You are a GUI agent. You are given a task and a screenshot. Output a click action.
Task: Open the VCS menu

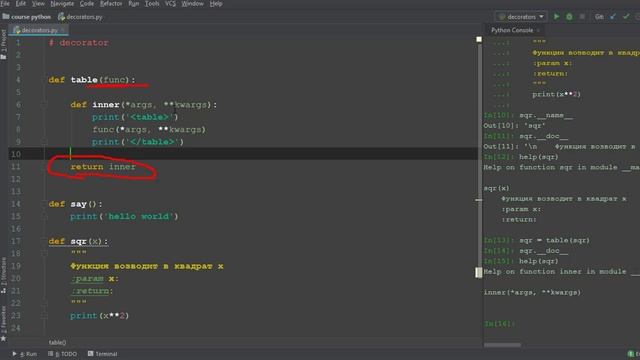tap(170, 4)
